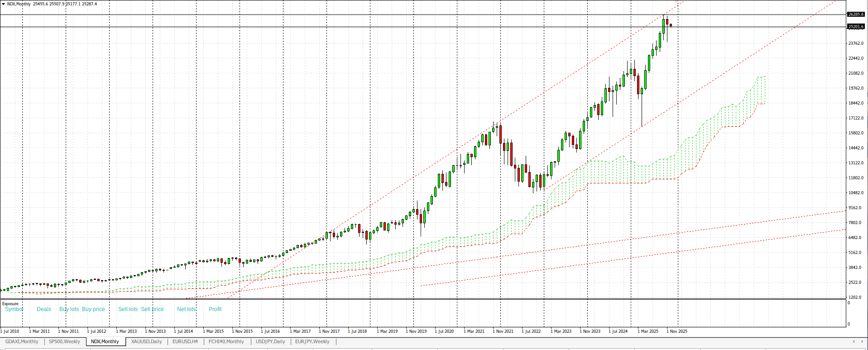Open the FCHI40,Monthly chart tab

tap(226, 341)
